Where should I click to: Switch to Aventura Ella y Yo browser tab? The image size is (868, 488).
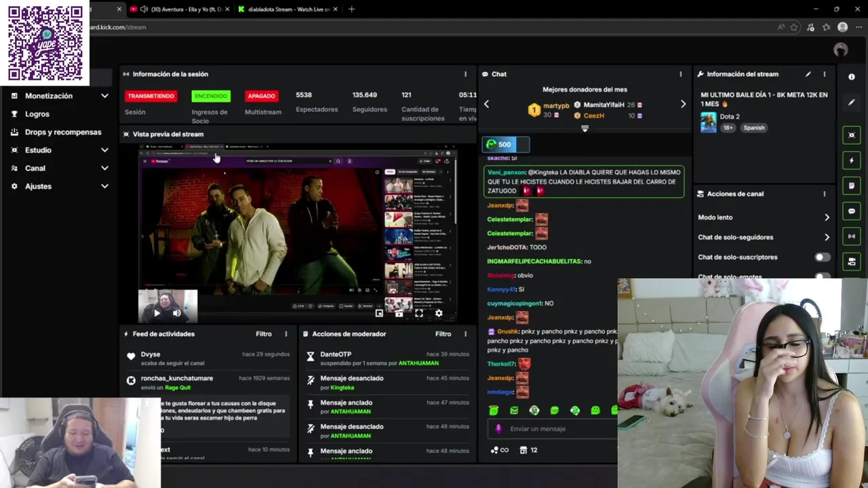pyautogui.click(x=180, y=9)
